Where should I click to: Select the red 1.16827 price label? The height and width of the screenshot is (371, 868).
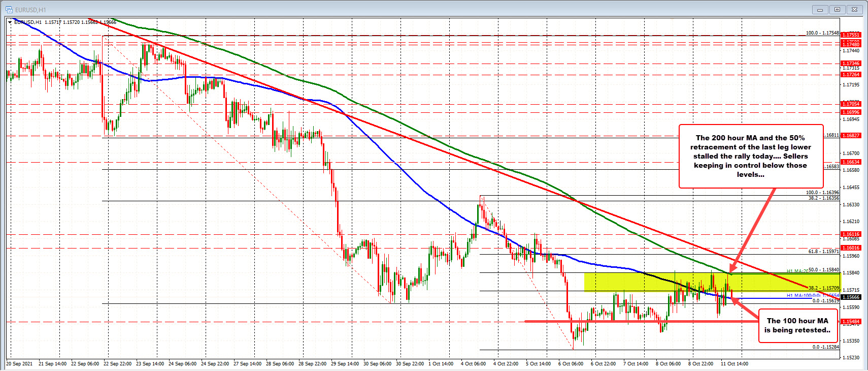[851, 136]
